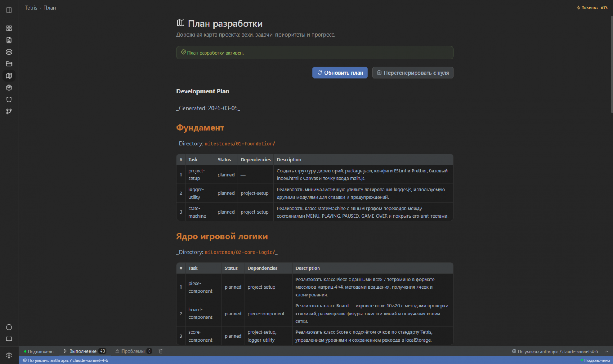Click the План breadcrumb item
This screenshot has height=364, width=613.
(50, 8)
